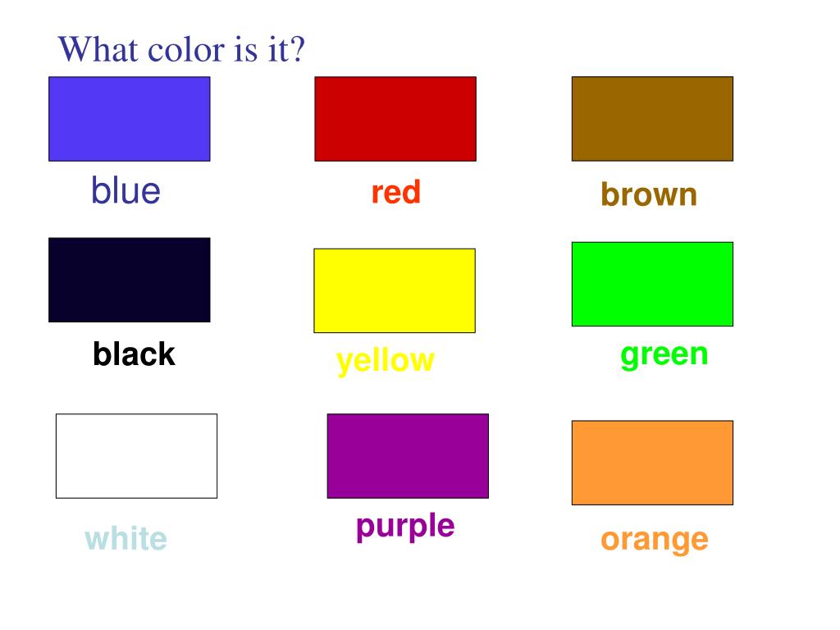Click the "purple" text label
This screenshot has width=840, height=630.
tap(405, 527)
